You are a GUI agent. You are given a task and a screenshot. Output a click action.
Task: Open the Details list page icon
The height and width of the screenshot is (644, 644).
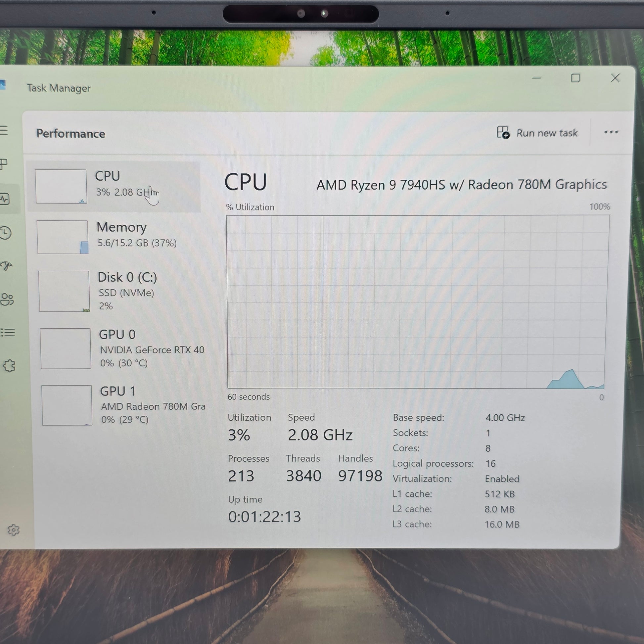[x=8, y=332]
